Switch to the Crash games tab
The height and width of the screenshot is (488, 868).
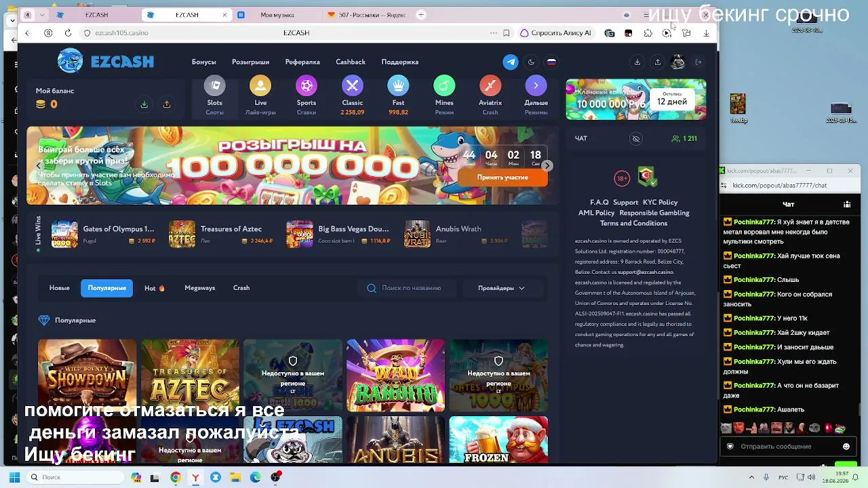point(241,288)
